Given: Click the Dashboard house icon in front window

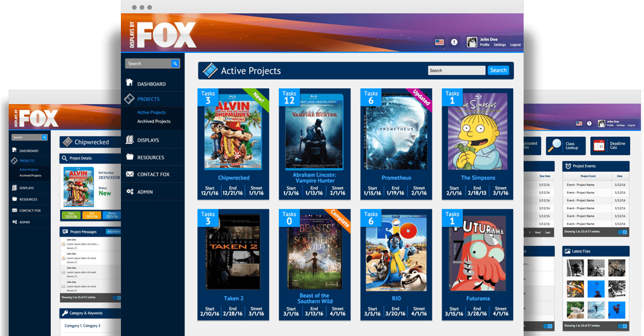Looking at the screenshot, I should click(130, 83).
